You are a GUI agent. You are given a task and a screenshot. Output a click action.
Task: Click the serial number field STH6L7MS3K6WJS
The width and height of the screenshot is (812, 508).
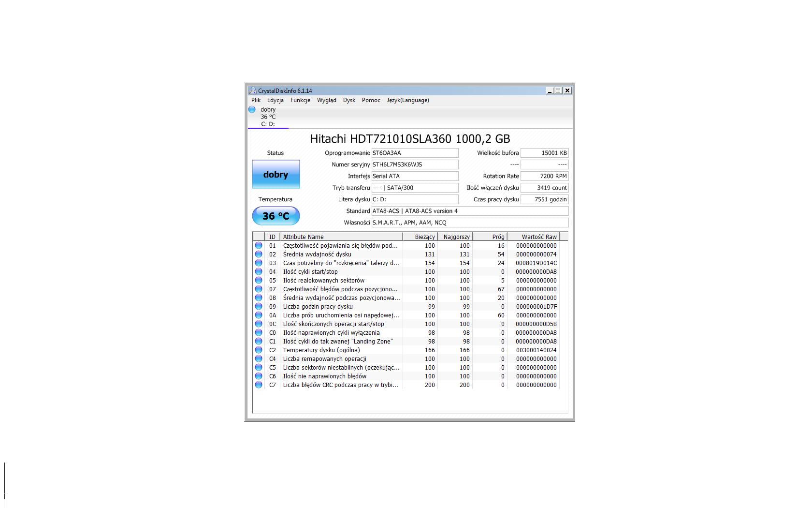tap(415, 164)
